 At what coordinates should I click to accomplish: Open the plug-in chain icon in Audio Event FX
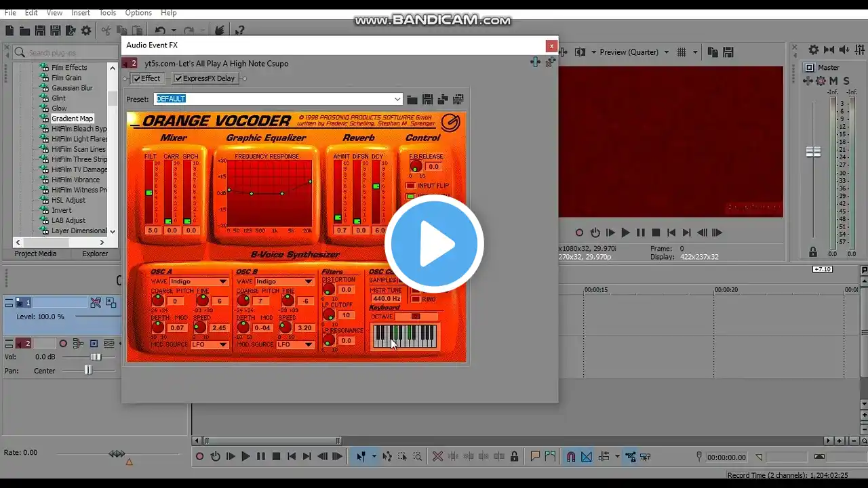tap(536, 62)
